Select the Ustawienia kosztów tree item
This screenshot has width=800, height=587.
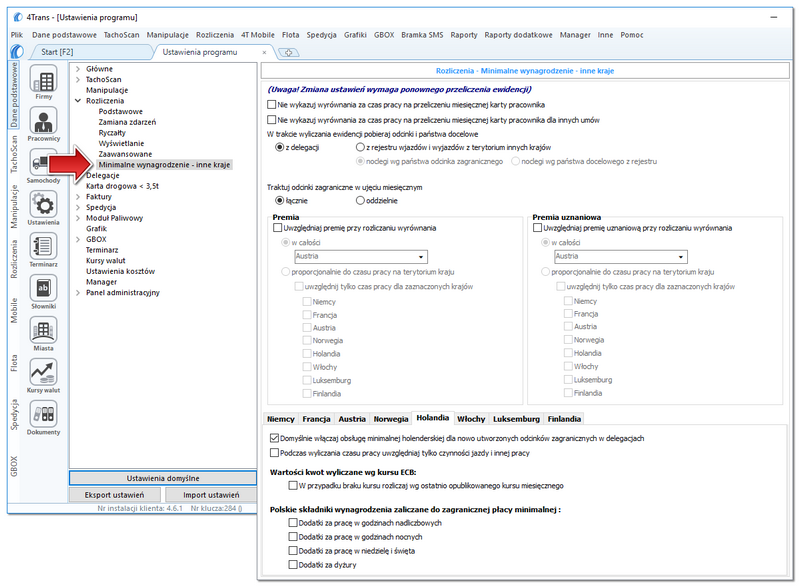click(120, 271)
